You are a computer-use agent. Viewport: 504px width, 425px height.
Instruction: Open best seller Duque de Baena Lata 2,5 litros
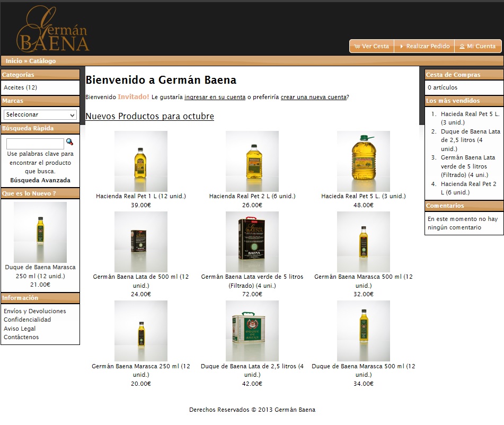[x=470, y=140]
